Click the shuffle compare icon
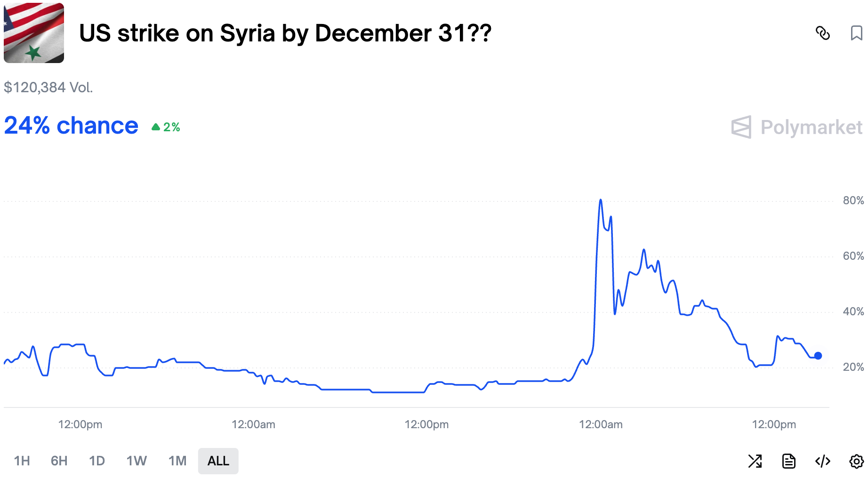 (x=755, y=461)
